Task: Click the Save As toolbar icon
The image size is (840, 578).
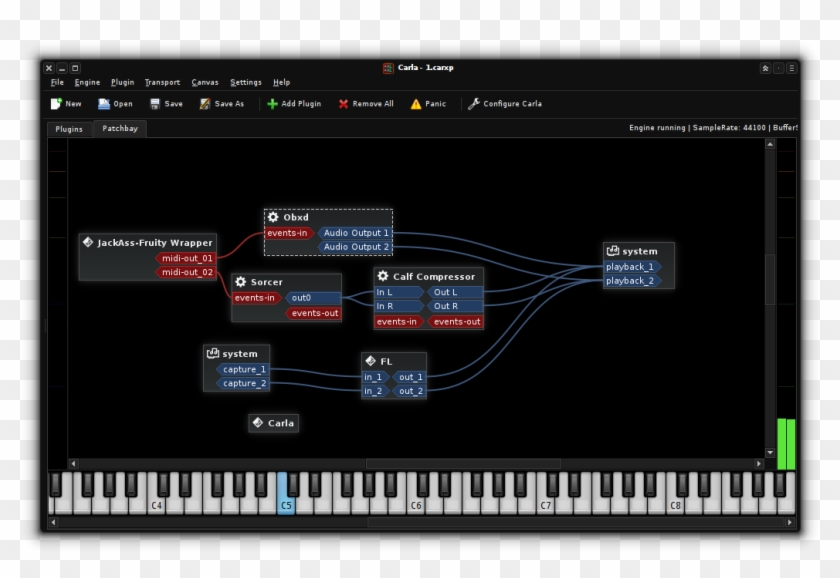Action: [x=205, y=104]
